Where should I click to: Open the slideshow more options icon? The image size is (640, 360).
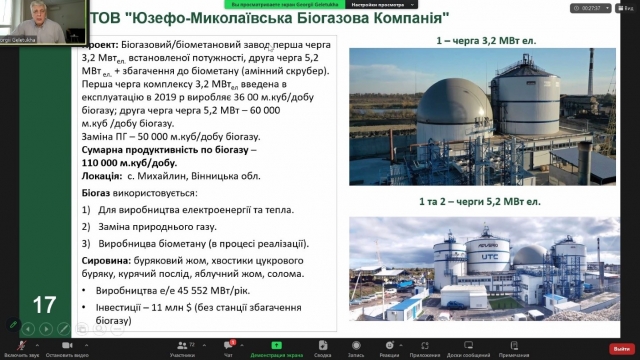click(x=117, y=329)
